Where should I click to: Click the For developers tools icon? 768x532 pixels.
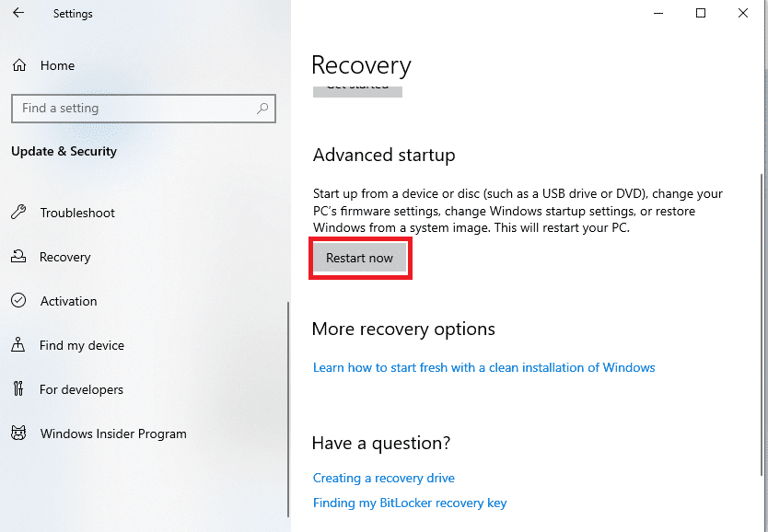click(18, 388)
